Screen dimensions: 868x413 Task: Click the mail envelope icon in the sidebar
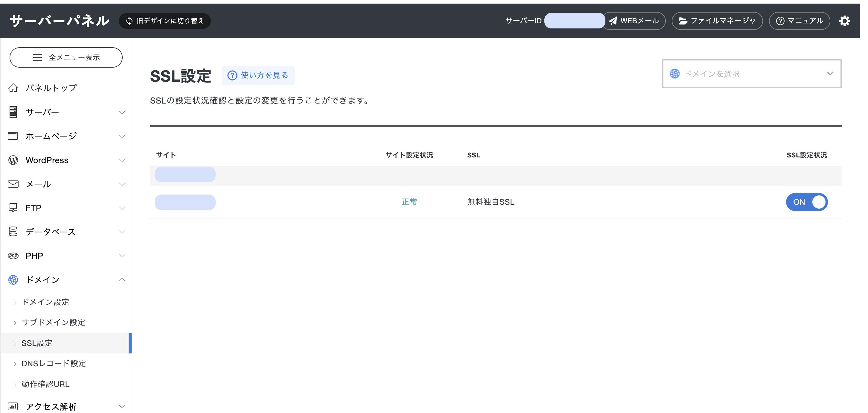(x=13, y=184)
